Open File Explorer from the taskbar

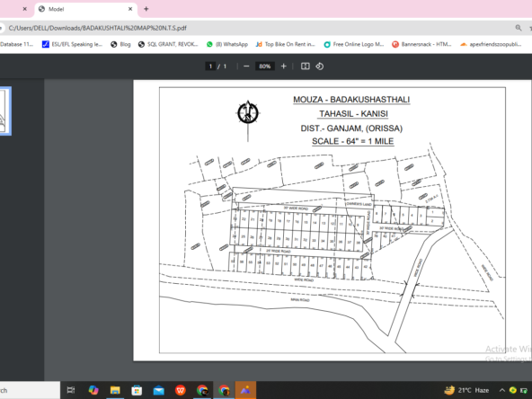tap(115, 390)
